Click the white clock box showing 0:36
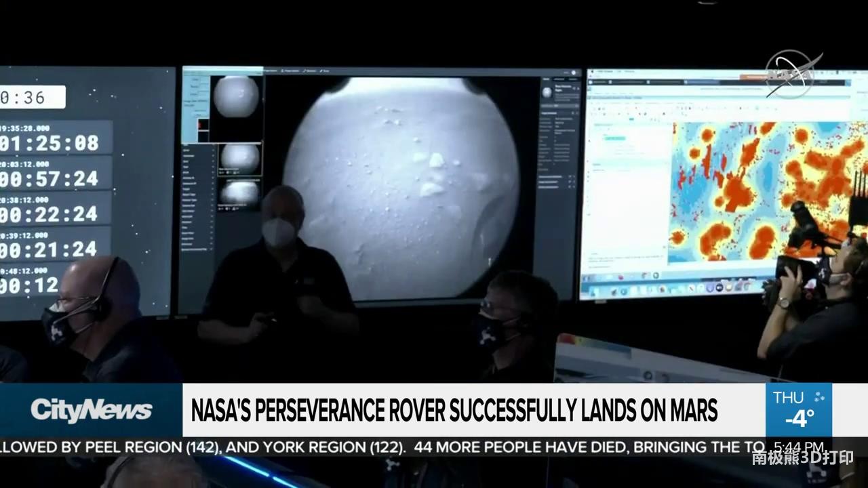This screenshot has width=868, height=488. pyautogui.click(x=31, y=97)
